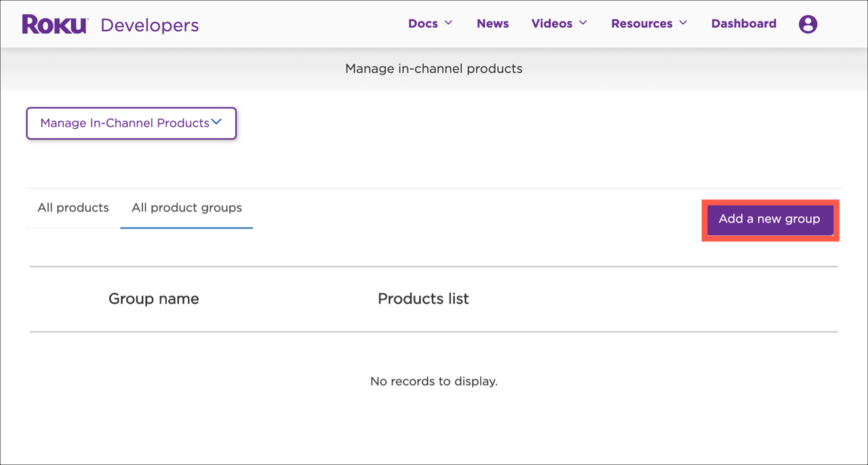Image resolution: width=868 pixels, height=465 pixels.
Task: Click the Products list column header
Action: (423, 298)
